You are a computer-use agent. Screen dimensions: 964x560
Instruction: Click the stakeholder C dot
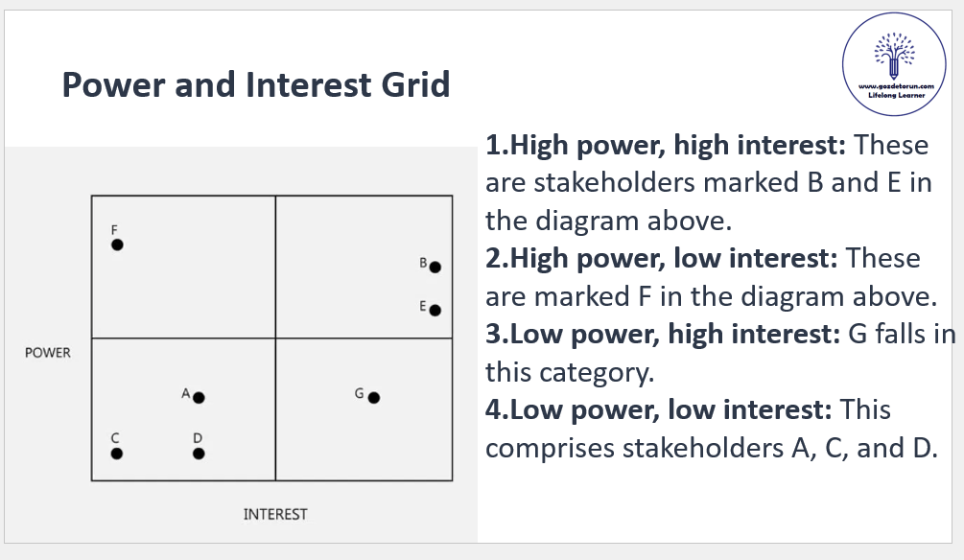[x=117, y=454]
